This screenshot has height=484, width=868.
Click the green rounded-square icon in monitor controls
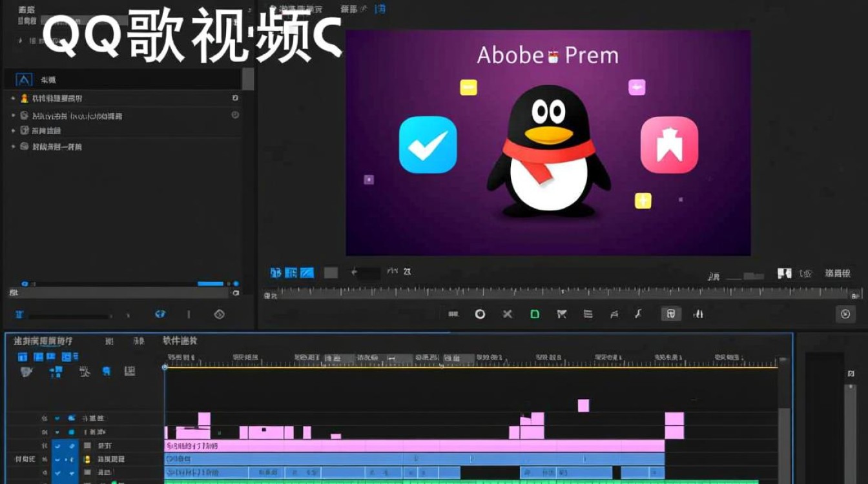click(x=535, y=314)
